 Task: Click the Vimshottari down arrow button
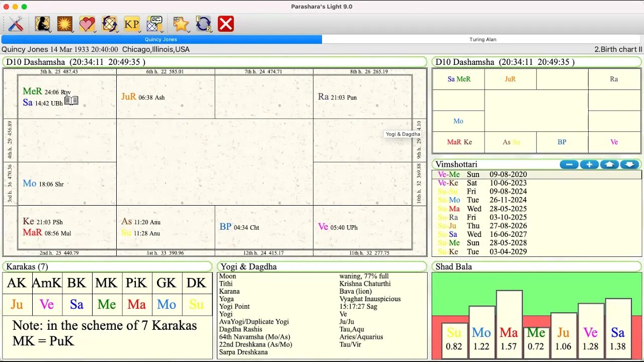tap(629, 164)
